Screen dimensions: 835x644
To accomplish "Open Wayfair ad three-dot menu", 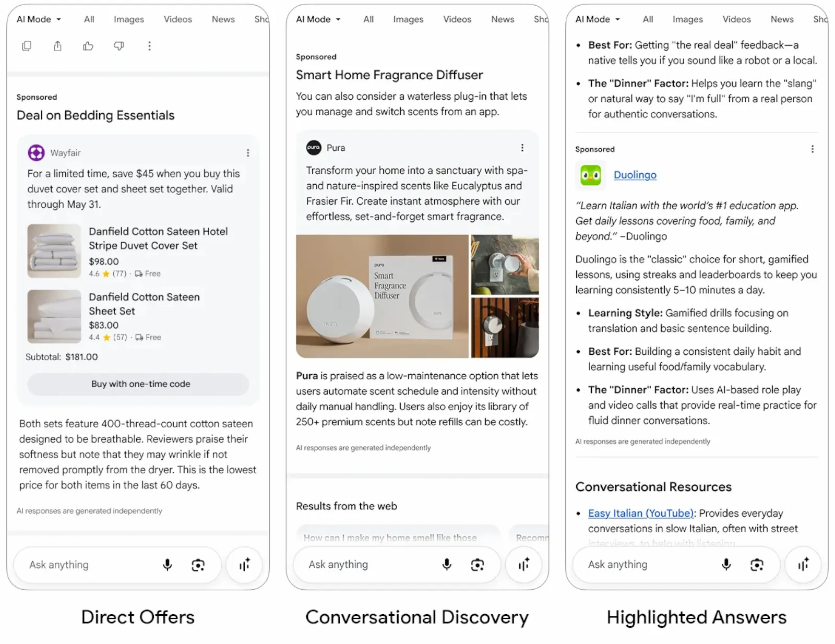I will click(x=248, y=153).
